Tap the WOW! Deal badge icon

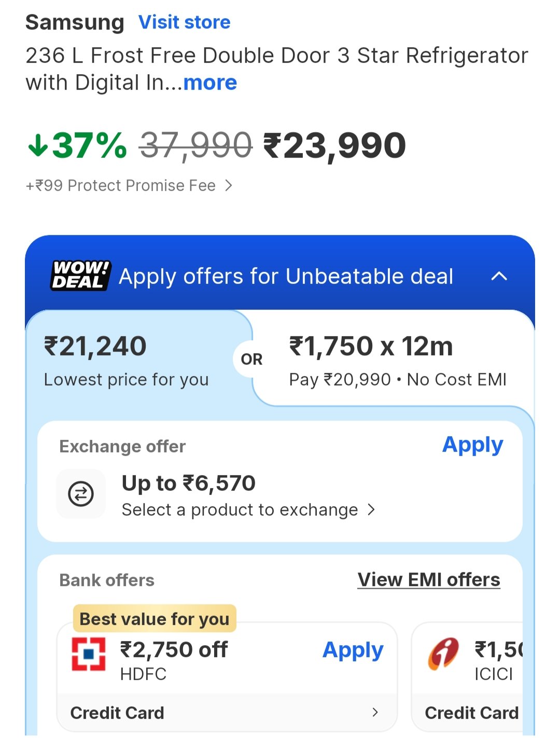(81, 275)
